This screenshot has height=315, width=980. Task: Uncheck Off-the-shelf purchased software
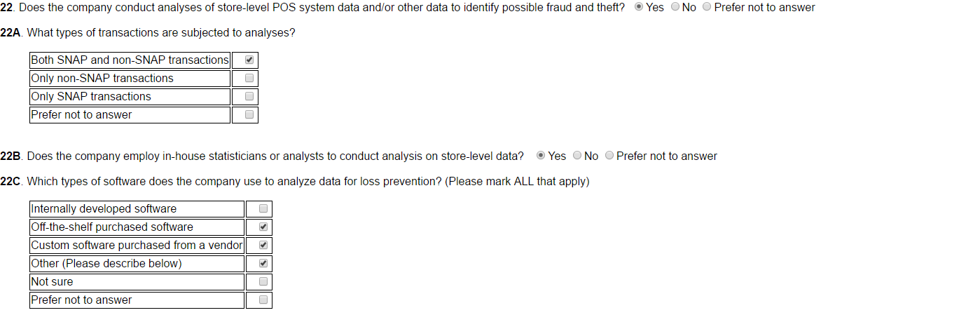point(263,227)
